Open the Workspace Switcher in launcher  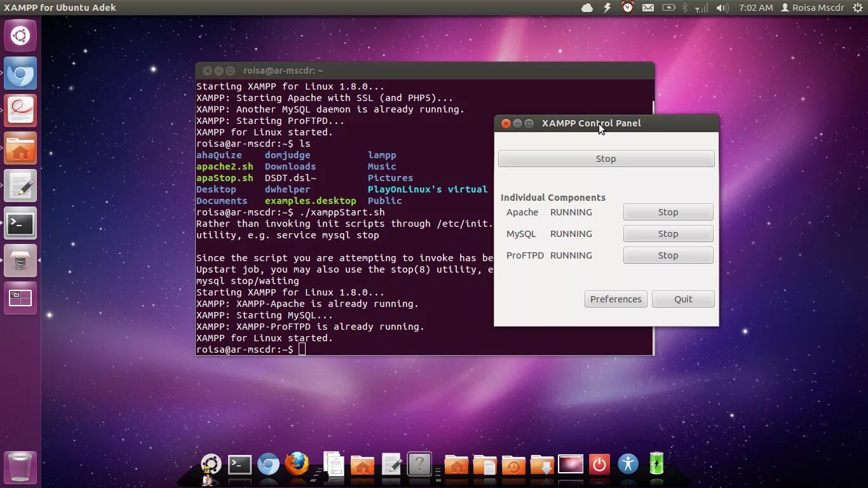point(20,298)
